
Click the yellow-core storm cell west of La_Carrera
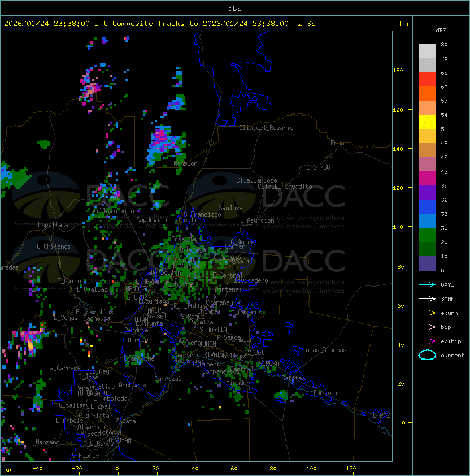point(31,344)
